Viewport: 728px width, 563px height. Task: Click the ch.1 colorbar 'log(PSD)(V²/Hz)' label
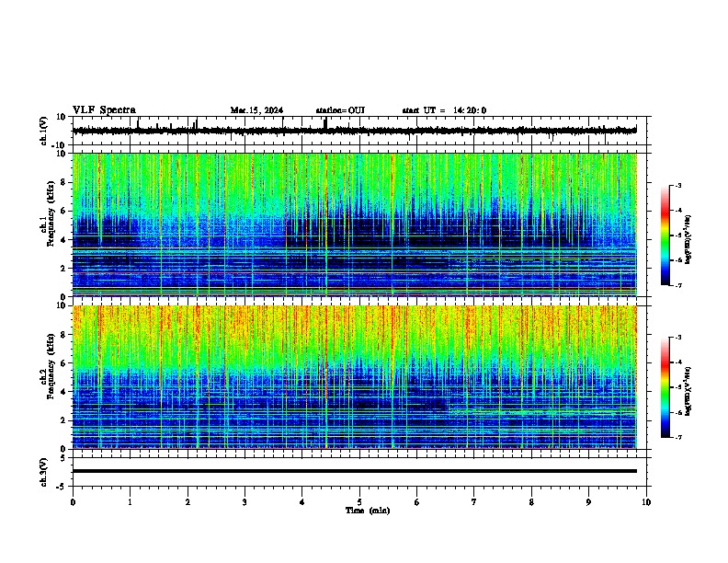click(688, 240)
